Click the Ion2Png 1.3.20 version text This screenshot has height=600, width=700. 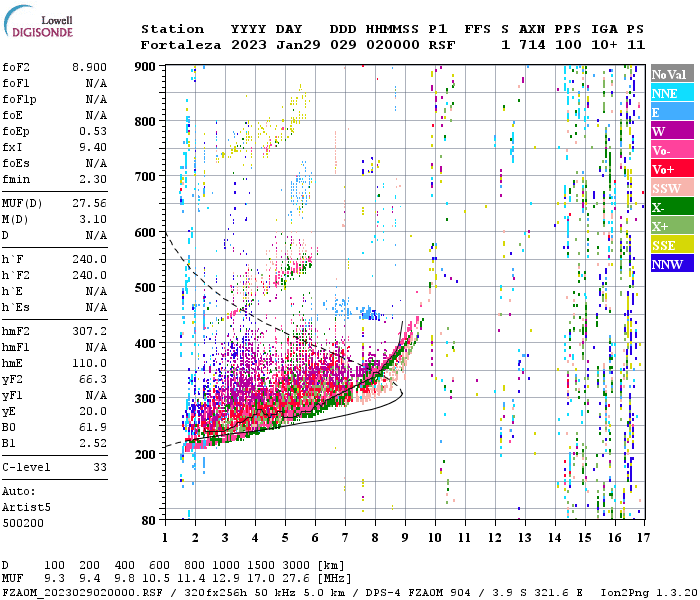(x=648, y=593)
